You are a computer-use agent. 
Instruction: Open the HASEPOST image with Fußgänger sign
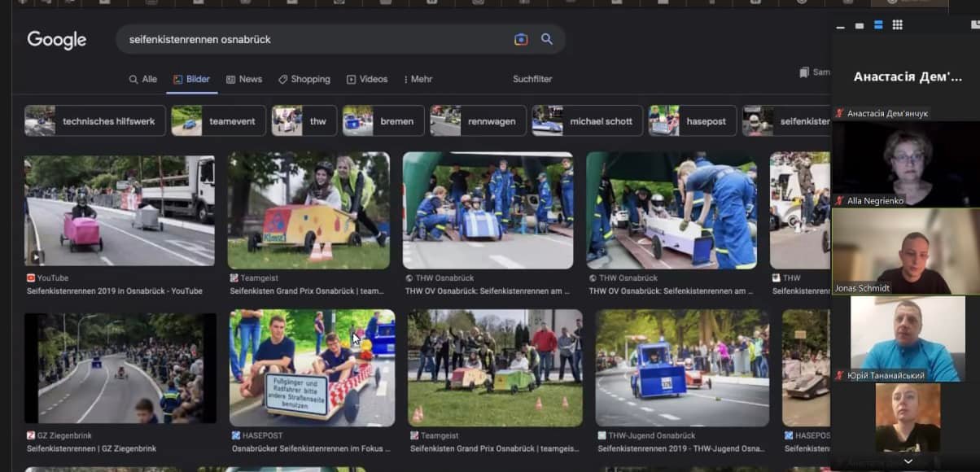click(x=312, y=368)
